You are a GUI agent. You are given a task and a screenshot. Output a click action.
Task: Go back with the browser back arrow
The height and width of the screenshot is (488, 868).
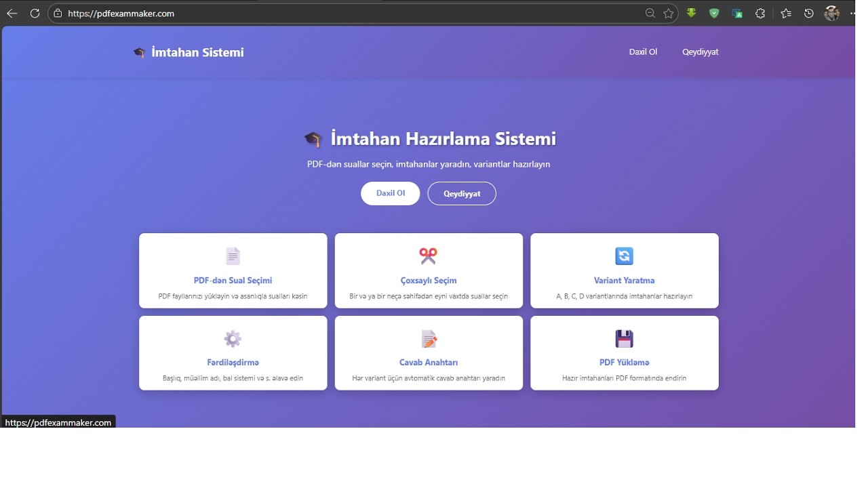(x=12, y=14)
